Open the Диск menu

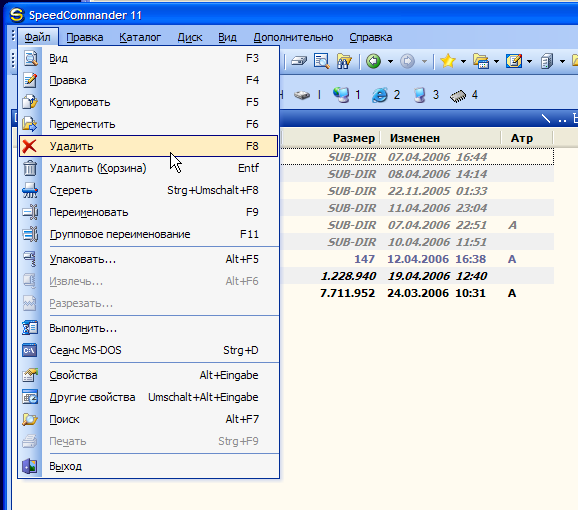(190, 37)
